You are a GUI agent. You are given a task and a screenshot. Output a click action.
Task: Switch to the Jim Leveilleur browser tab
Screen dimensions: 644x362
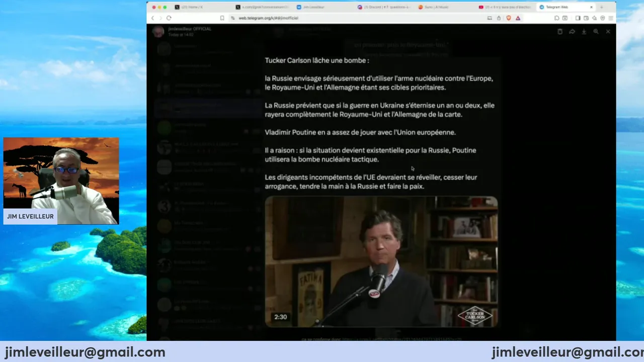pyautogui.click(x=324, y=7)
